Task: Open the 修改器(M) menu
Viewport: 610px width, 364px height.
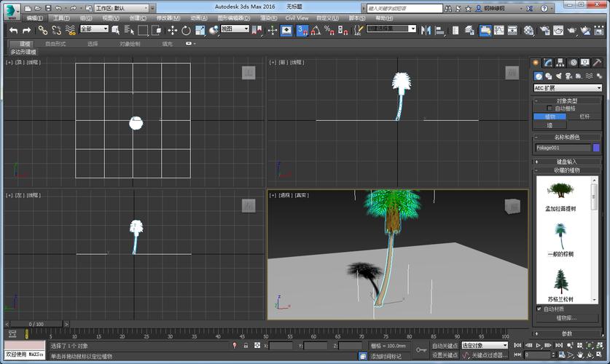Action: tap(168, 18)
